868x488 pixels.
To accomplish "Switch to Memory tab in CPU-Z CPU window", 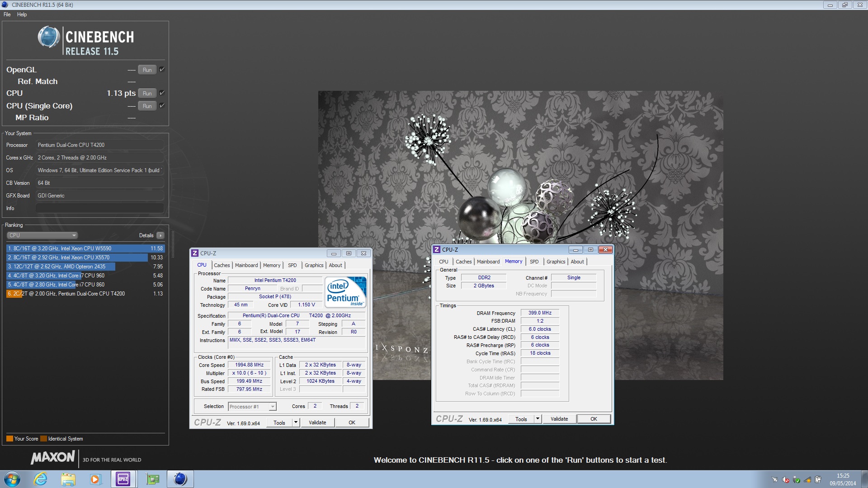I will pos(272,265).
